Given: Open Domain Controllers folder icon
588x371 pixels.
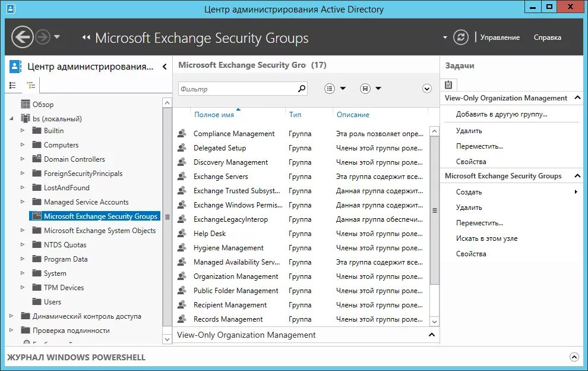Looking at the screenshot, I should tap(37, 159).
